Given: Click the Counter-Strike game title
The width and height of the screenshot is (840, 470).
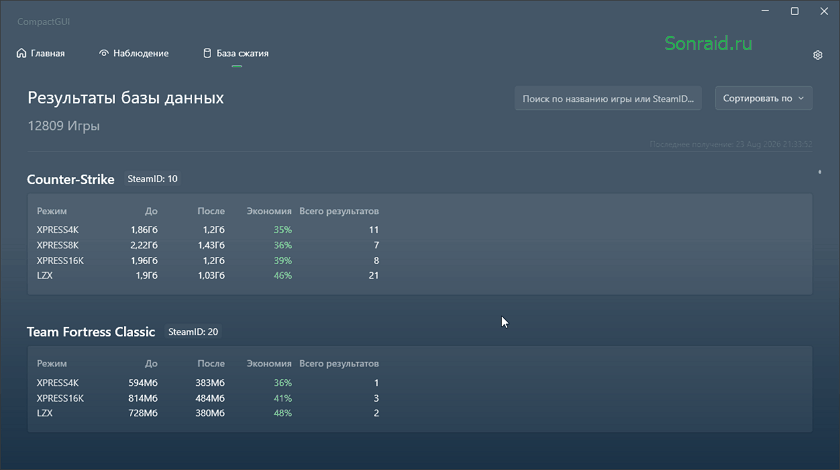Looking at the screenshot, I should (71, 180).
